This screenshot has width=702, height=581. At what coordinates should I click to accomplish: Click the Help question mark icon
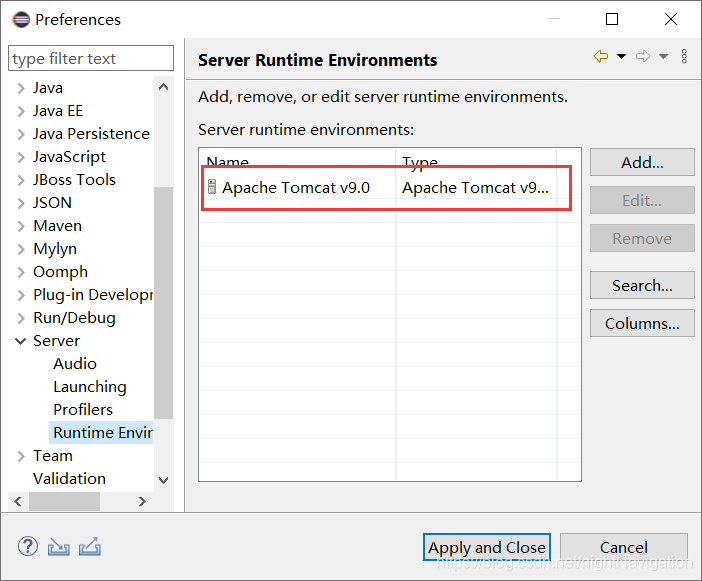point(28,547)
